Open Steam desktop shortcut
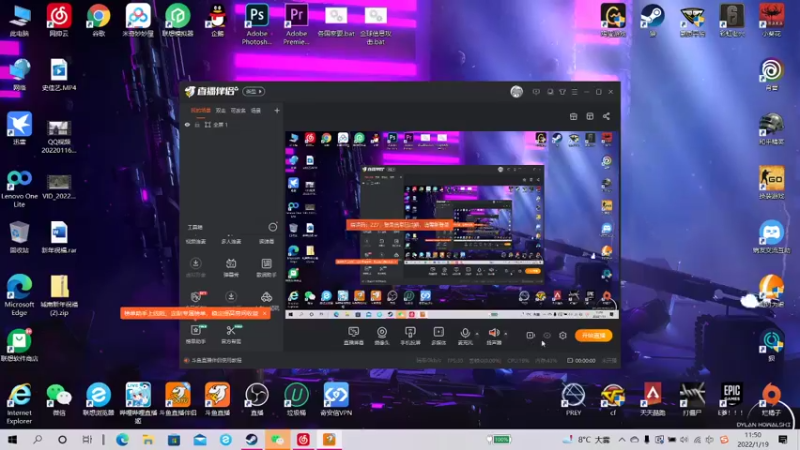This screenshot has width=800, height=450. (653, 20)
